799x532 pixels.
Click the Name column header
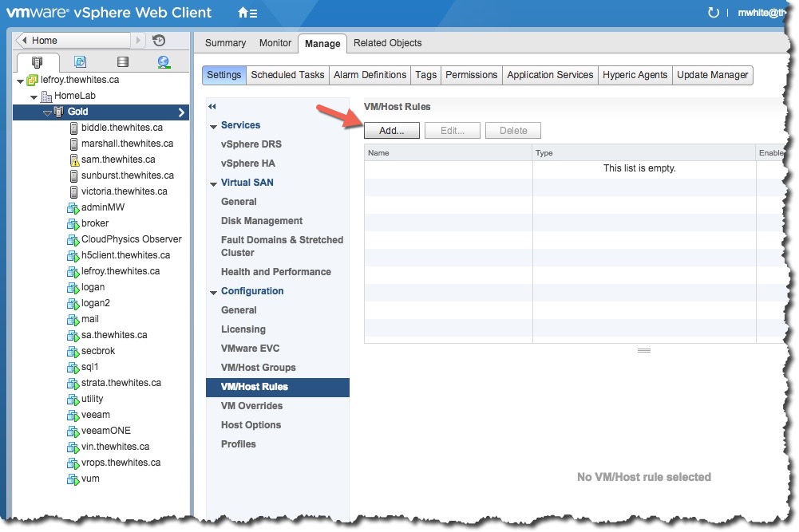pos(447,153)
